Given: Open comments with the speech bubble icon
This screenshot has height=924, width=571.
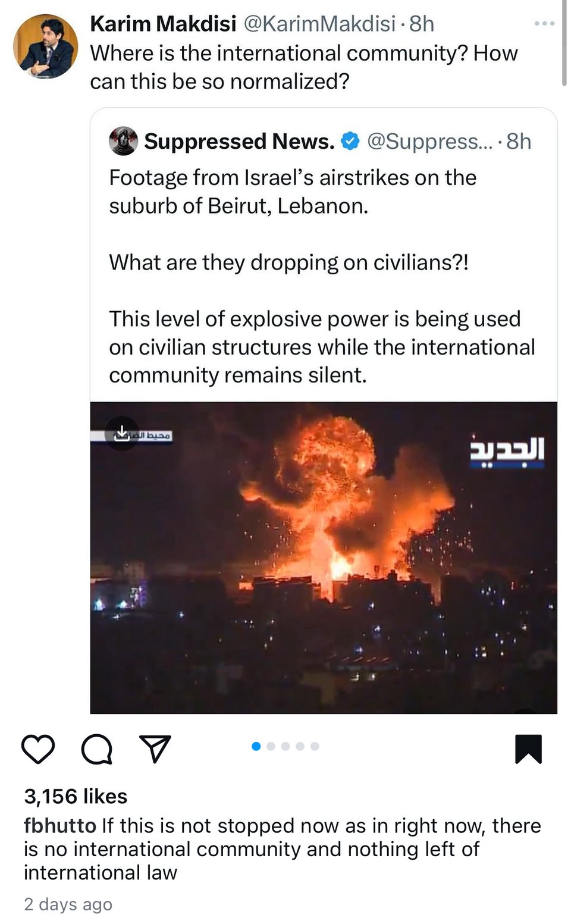Looking at the screenshot, I should click(96, 748).
